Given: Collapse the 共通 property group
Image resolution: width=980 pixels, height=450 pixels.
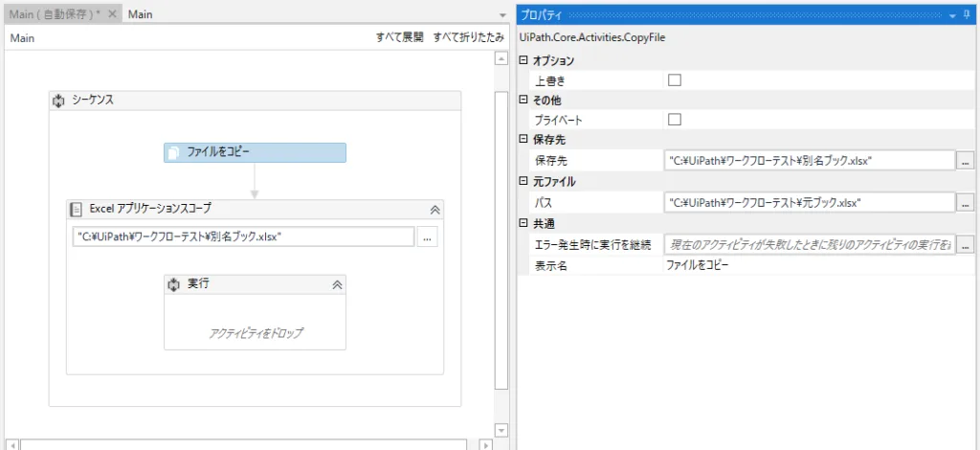Looking at the screenshot, I should pyautogui.click(x=523, y=223).
